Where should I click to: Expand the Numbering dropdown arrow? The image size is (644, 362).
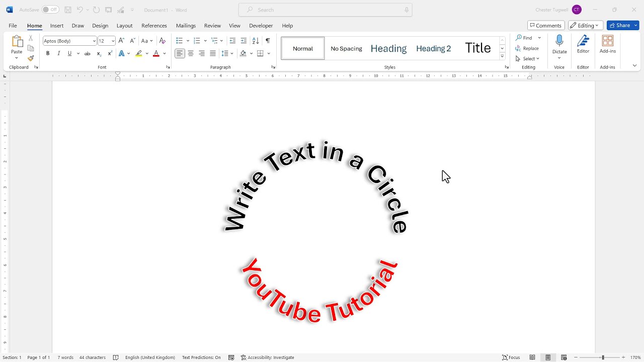[205, 41]
